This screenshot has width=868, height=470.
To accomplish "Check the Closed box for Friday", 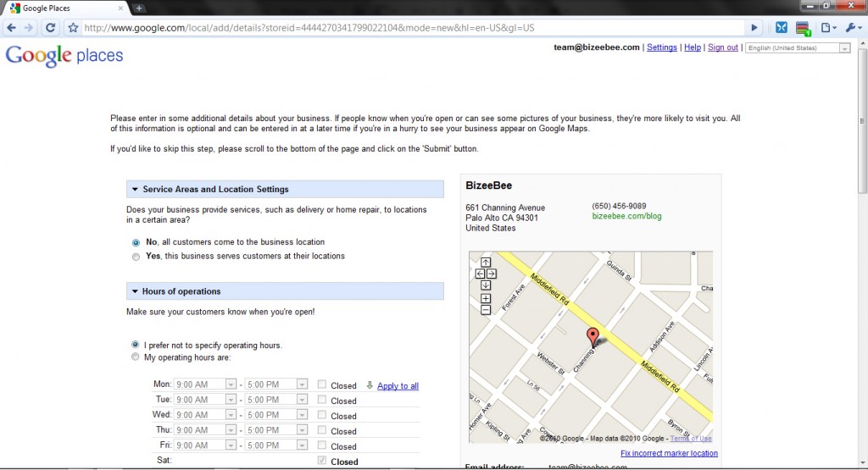I will [x=321, y=445].
